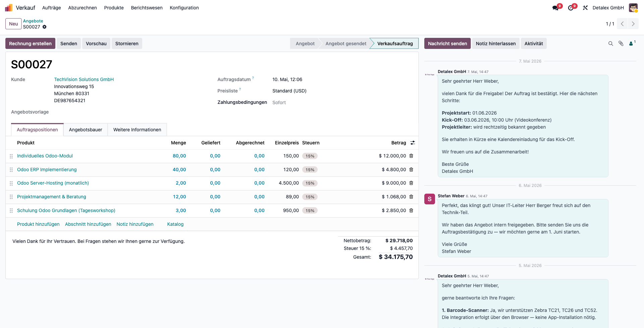The height and width of the screenshot is (328, 644).
Task: Click the debug tools wrench icon
Action: [585, 8]
